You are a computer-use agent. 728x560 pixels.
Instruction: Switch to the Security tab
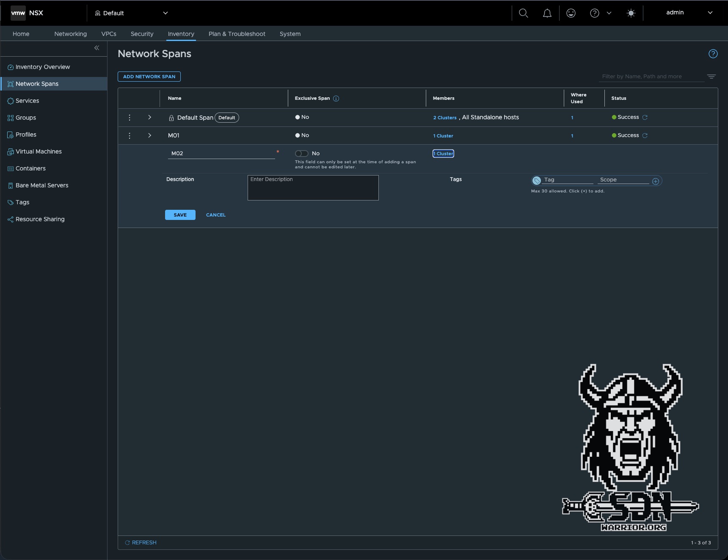pos(142,34)
